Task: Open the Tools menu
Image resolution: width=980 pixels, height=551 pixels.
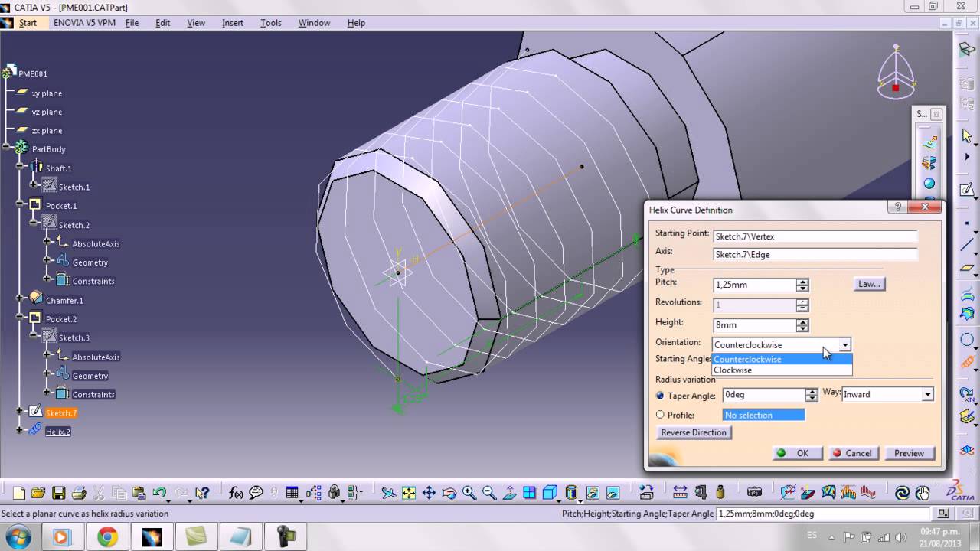Action: point(271,23)
